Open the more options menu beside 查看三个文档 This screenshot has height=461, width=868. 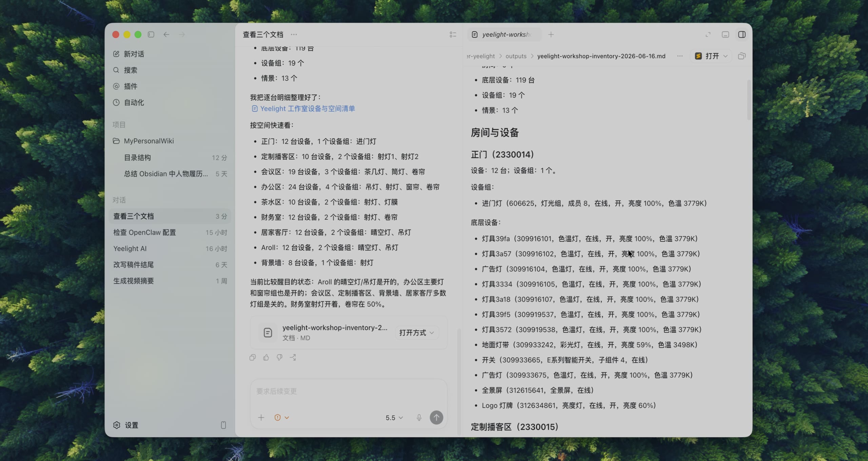(x=294, y=35)
